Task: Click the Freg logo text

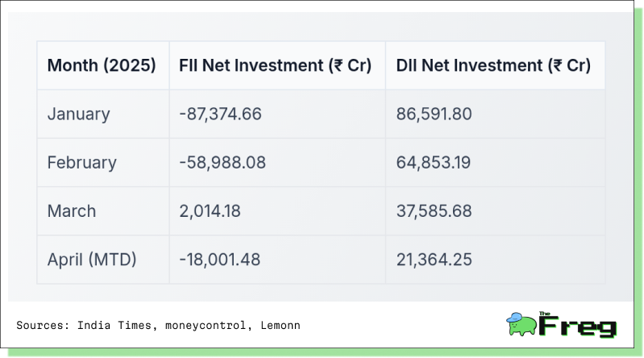Action: pos(577,325)
